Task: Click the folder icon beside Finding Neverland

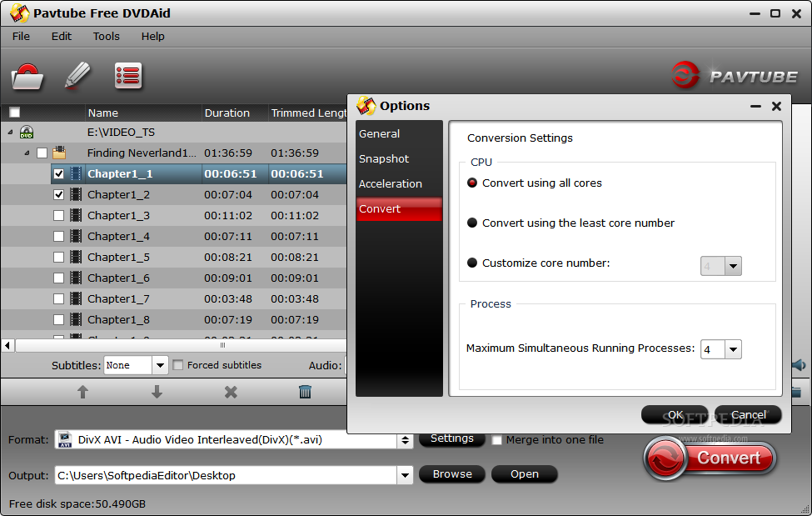Action: [59, 153]
